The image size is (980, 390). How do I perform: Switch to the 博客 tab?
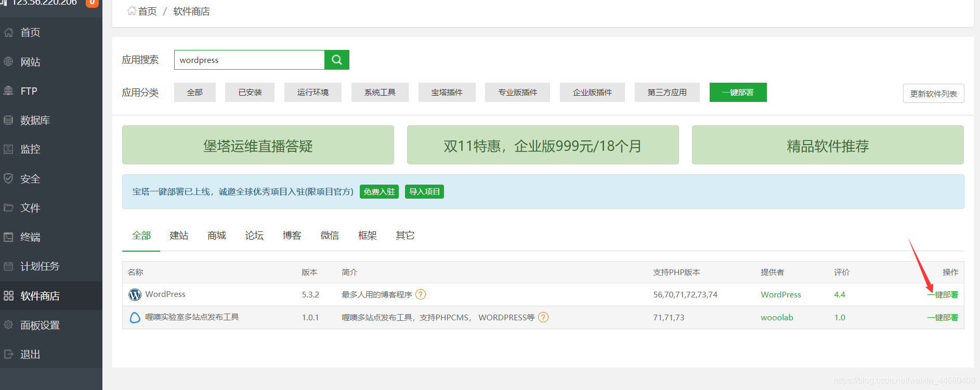(x=292, y=236)
